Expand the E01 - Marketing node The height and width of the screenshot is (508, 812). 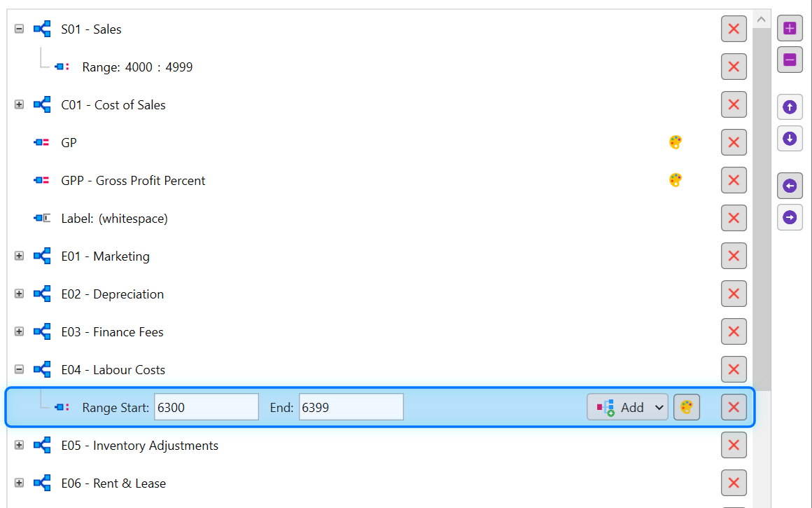click(19, 256)
